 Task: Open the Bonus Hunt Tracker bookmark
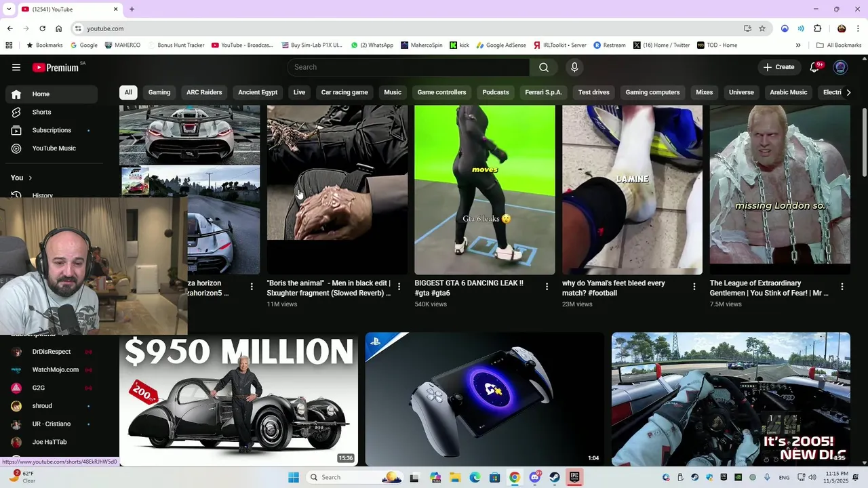[175, 45]
